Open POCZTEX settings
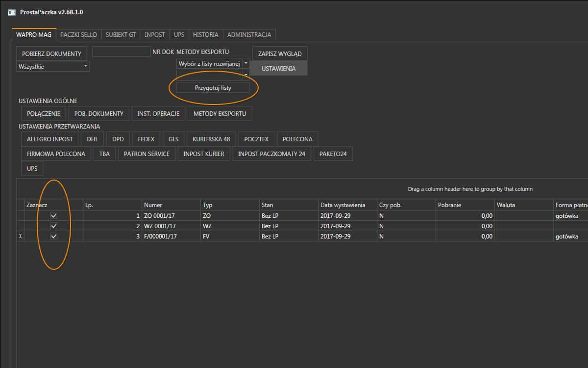Viewport: 588px width, 368px height. (x=256, y=139)
